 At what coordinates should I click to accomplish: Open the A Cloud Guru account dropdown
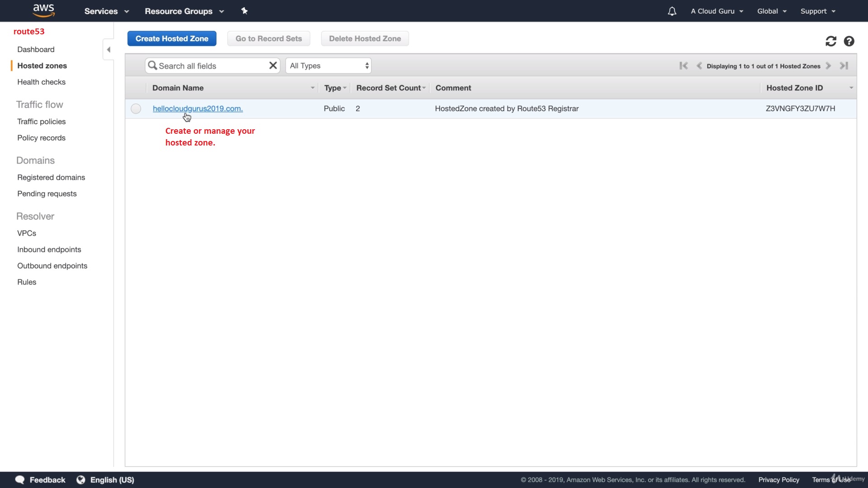[717, 11]
